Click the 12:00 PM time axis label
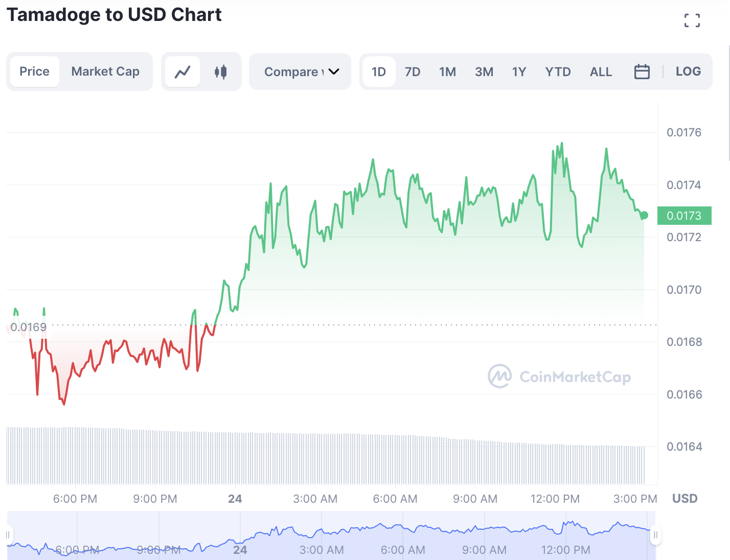 coord(555,499)
